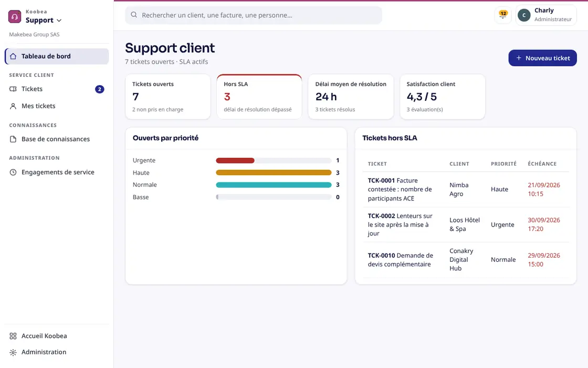Image resolution: width=588 pixels, height=368 pixels.
Task: Click client Nimba Agro
Action: point(459,190)
